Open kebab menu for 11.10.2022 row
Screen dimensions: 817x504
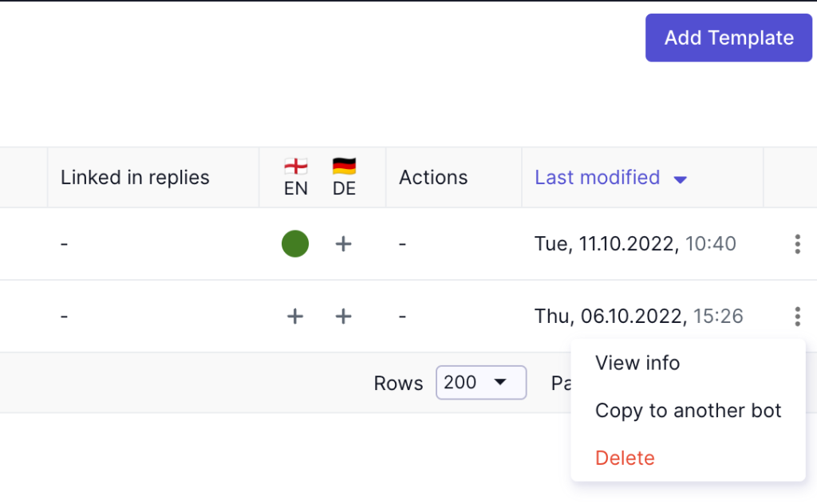pos(797,244)
